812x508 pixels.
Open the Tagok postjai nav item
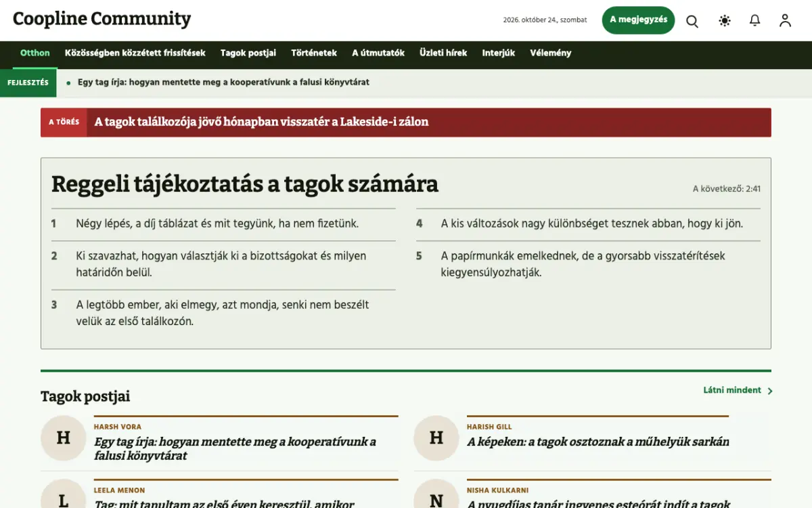(x=248, y=53)
